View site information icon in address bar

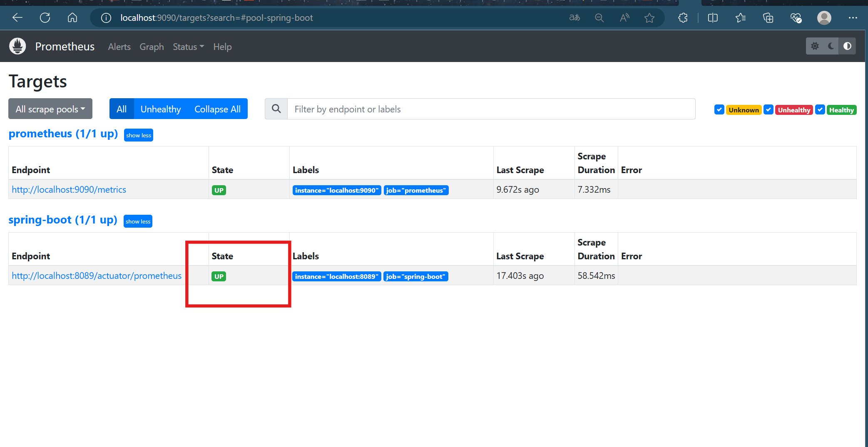tap(106, 18)
